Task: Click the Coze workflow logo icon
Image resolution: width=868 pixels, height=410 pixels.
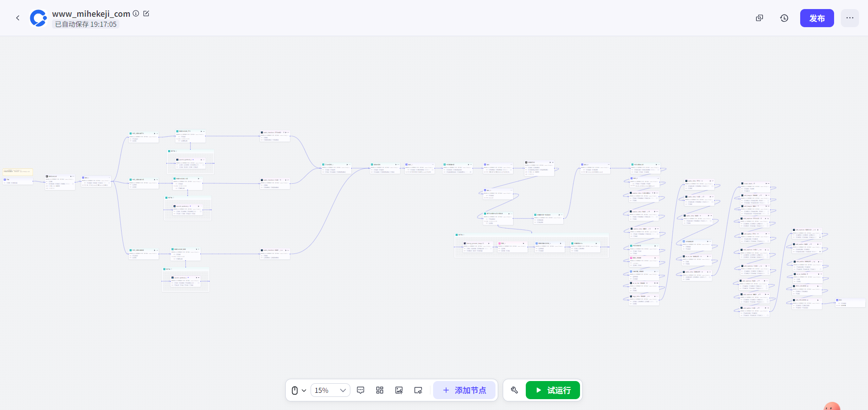Action: pyautogui.click(x=38, y=18)
